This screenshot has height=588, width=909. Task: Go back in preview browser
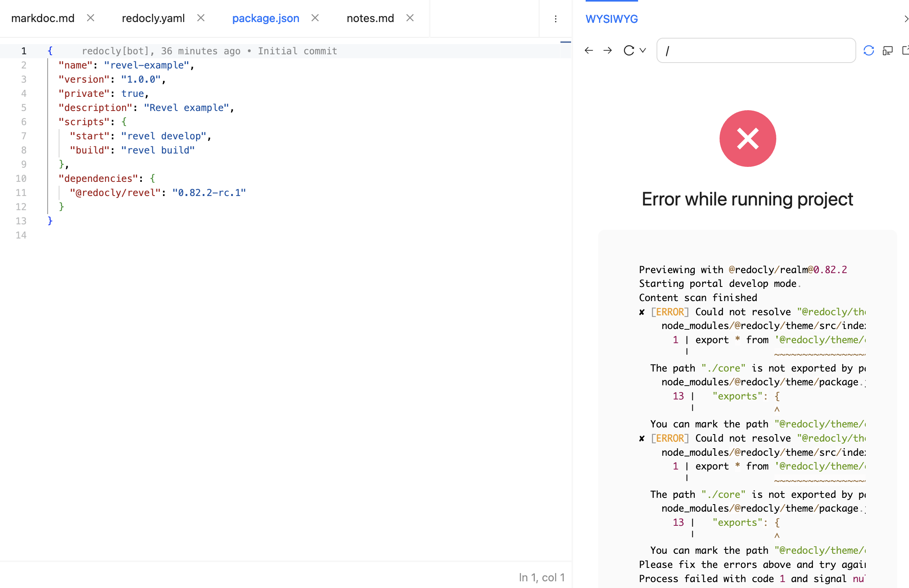tap(589, 50)
